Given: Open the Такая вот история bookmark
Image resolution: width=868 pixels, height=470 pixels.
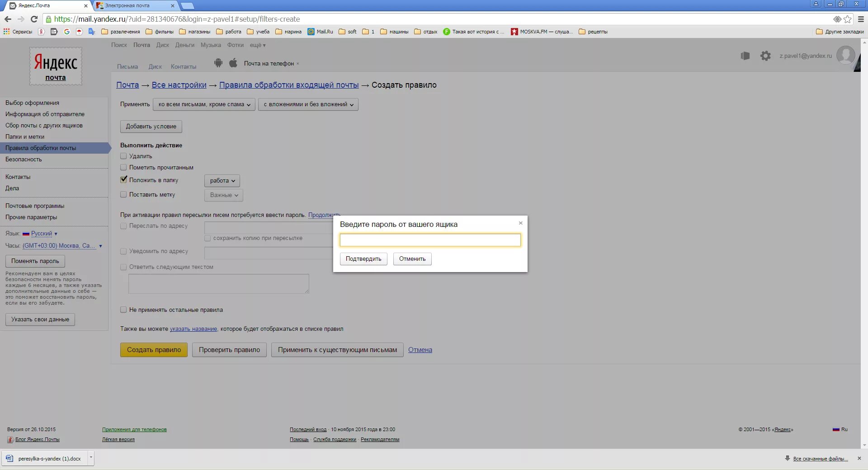Looking at the screenshot, I should click(x=473, y=32).
